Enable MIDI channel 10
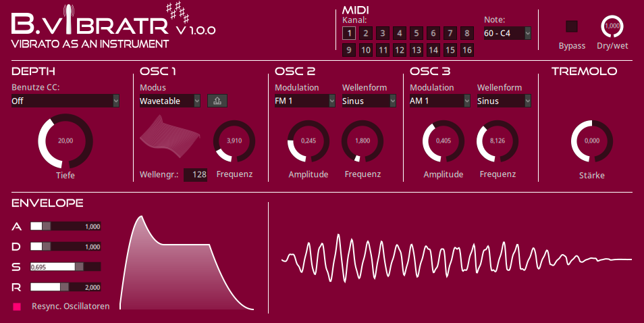The width and height of the screenshot is (644, 323). [365, 49]
